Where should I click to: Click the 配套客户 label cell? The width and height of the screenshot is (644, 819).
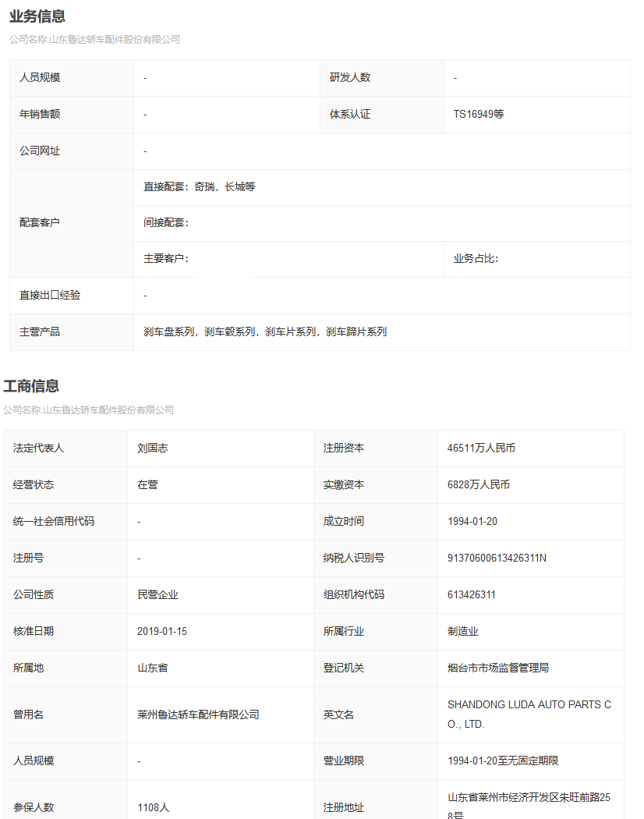pos(72,223)
